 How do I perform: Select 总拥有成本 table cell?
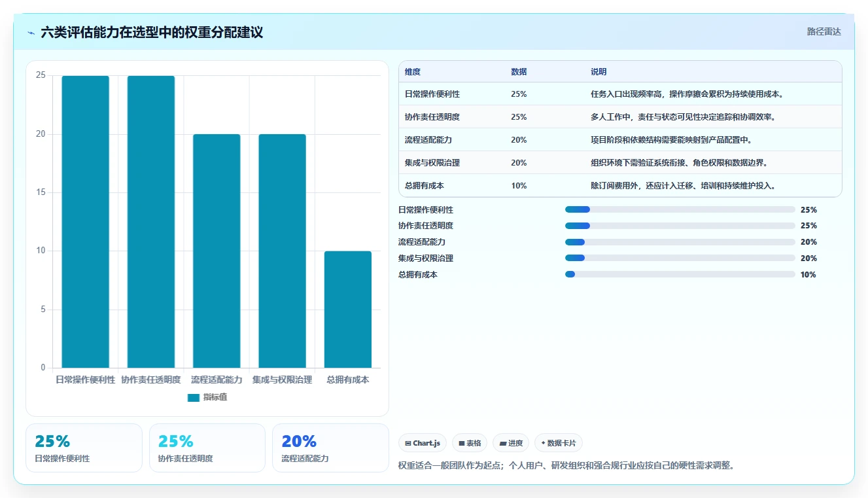click(425, 186)
